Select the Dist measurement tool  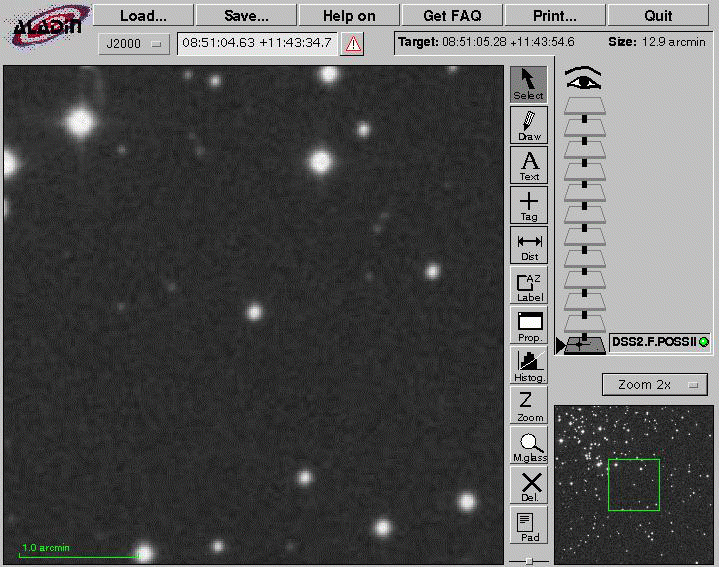(529, 245)
